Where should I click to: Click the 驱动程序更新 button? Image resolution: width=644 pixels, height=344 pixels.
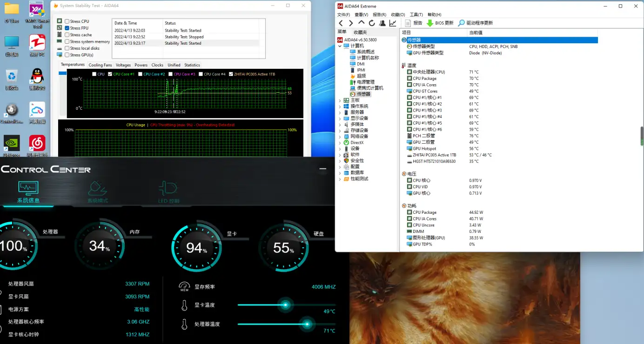pos(476,23)
